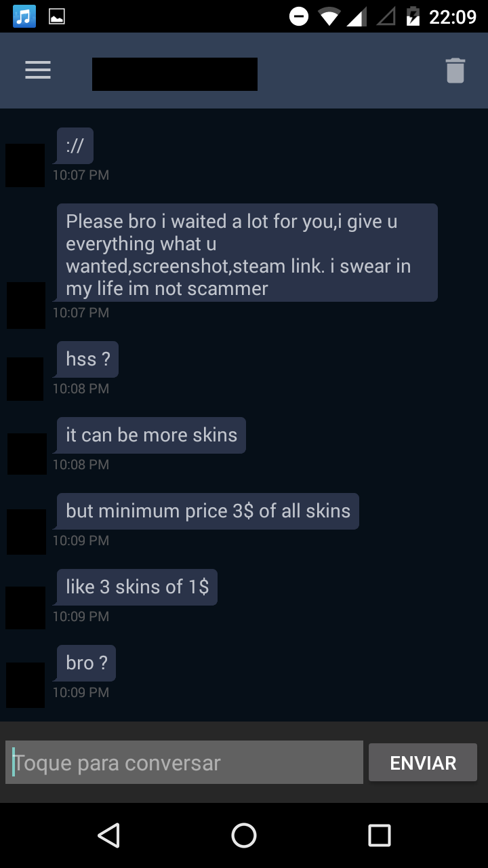This screenshot has width=488, height=868.
Task: Tap the trash delete icon
Action: click(455, 71)
